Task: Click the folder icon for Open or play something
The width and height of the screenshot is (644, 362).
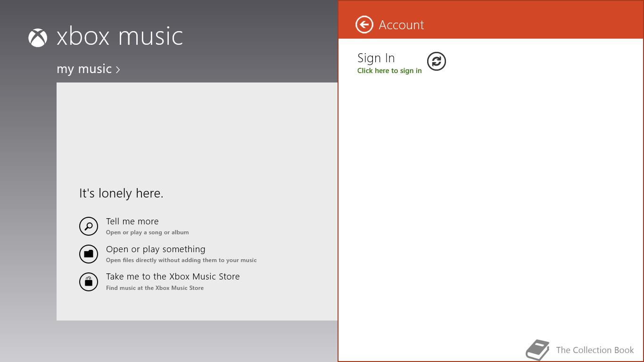Action: [x=88, y=254]
